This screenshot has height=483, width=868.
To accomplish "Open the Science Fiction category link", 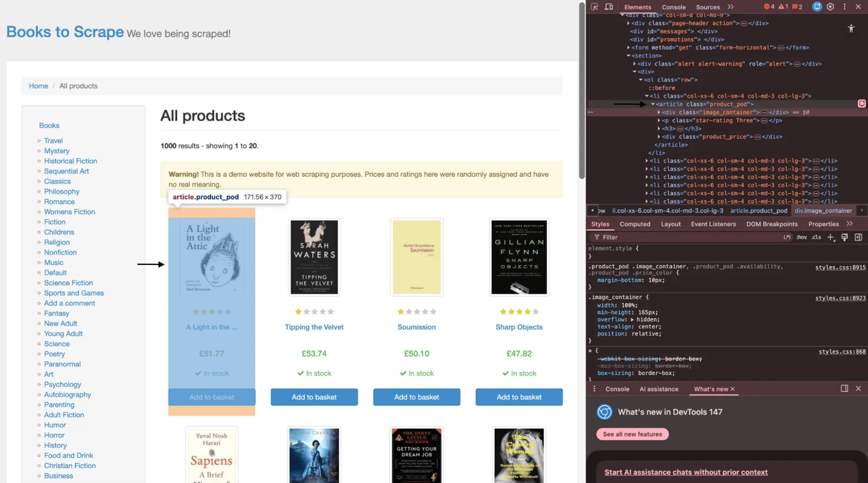I will [x=68, y=283].
